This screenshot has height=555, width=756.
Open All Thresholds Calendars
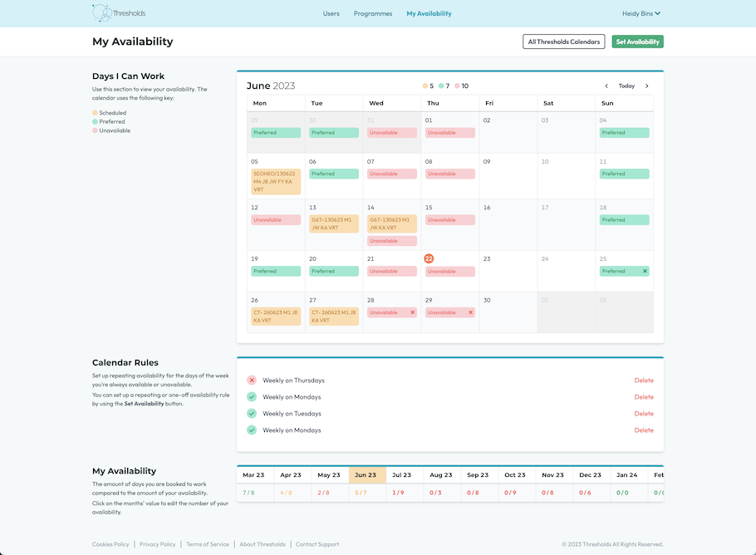pyautogui.click(x=563, y=42)
